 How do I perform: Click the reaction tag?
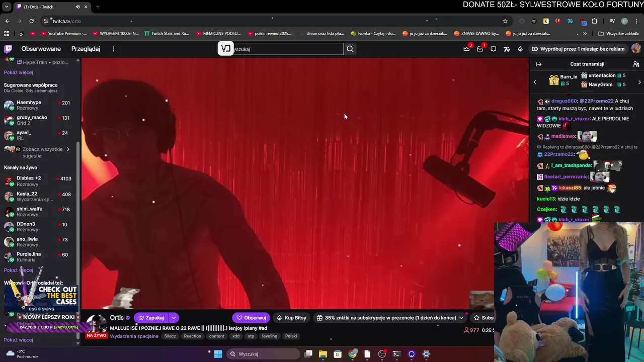coord(193,336)
